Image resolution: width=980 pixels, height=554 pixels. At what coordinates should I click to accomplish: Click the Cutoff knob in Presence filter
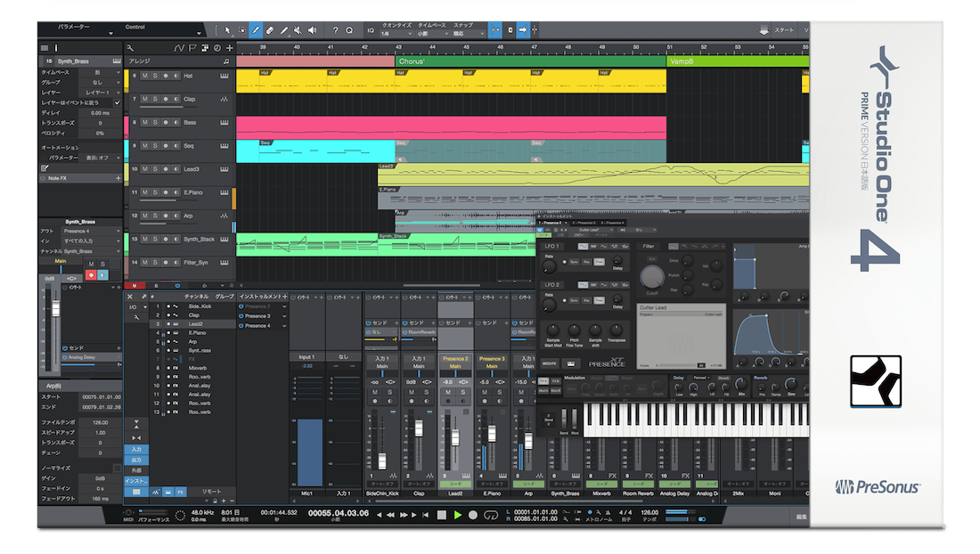pos(651,275)
